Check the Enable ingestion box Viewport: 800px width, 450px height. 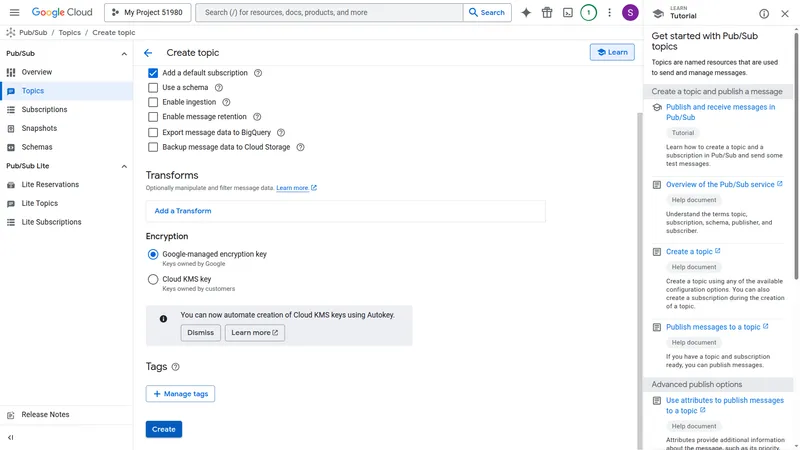pos(153,102)
